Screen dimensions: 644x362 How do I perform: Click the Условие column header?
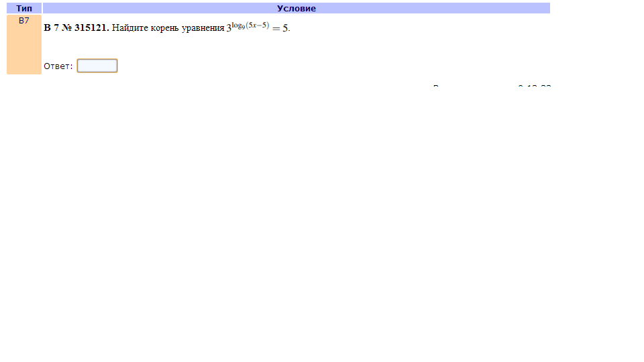[x=296, y=8]
